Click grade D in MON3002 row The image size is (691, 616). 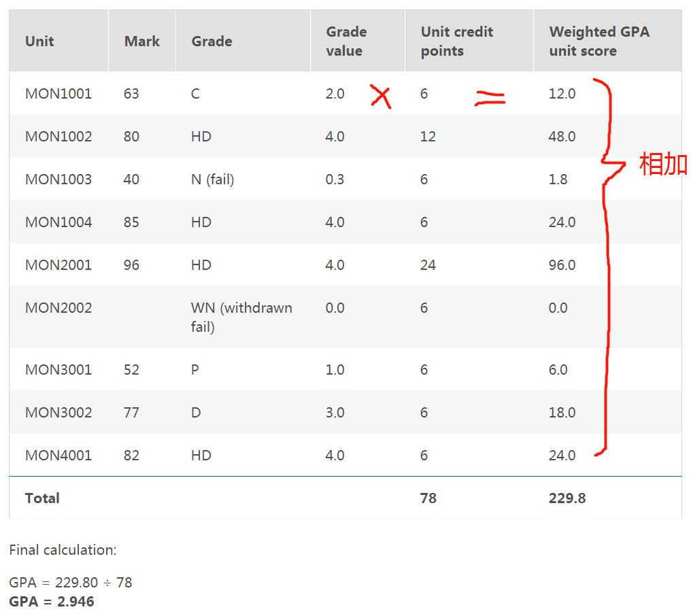196,413
